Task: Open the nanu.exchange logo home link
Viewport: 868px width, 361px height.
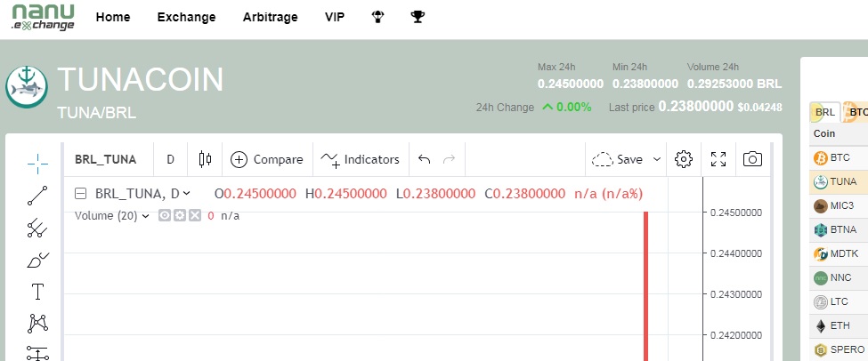Action: (x=44, y=18)
